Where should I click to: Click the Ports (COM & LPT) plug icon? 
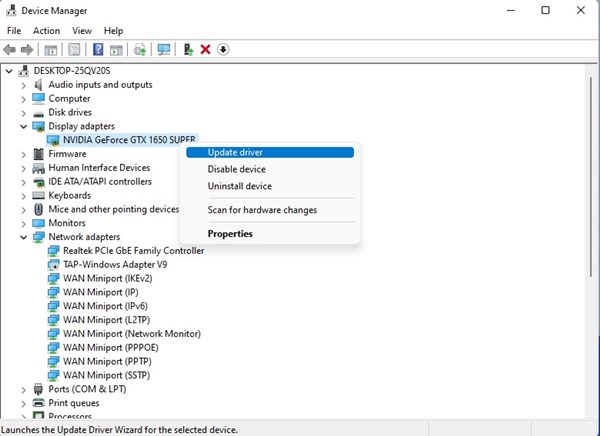[38, 389]
